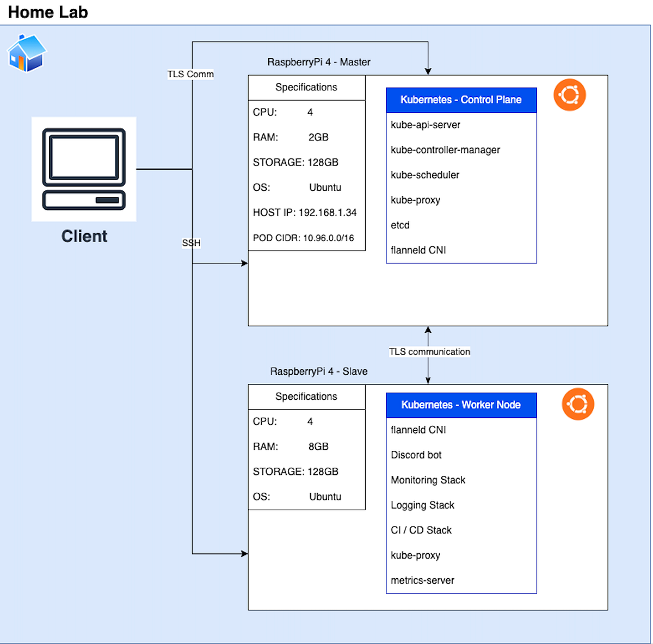
Task: Select the Discord bot item
Action: pyautogui.click(x=416, y=455)
